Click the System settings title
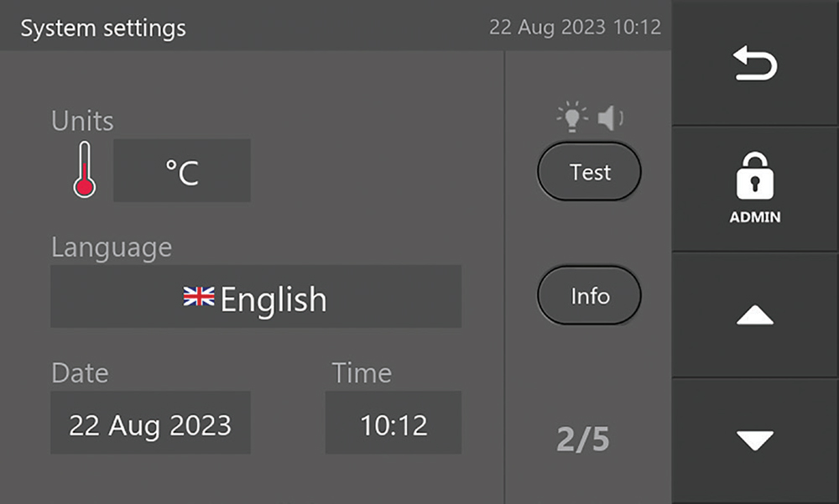 [x=103, y=29]
